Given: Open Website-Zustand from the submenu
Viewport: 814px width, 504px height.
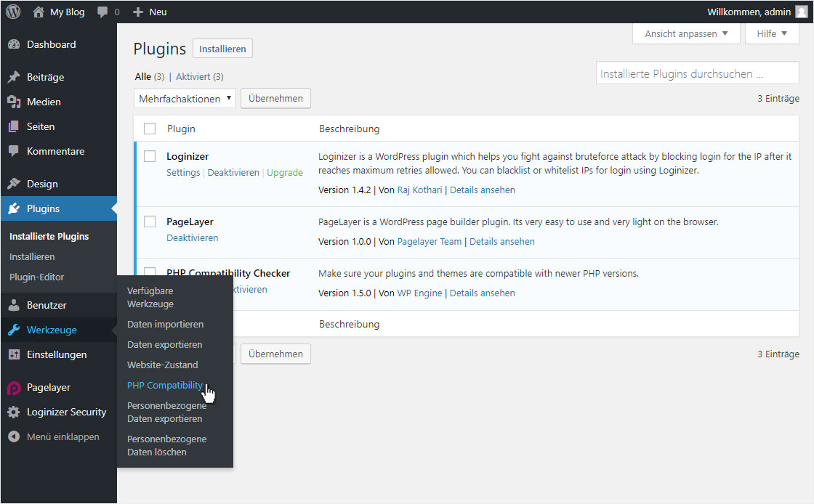Looking at the screenshot, I should click(x=163, y=365).
